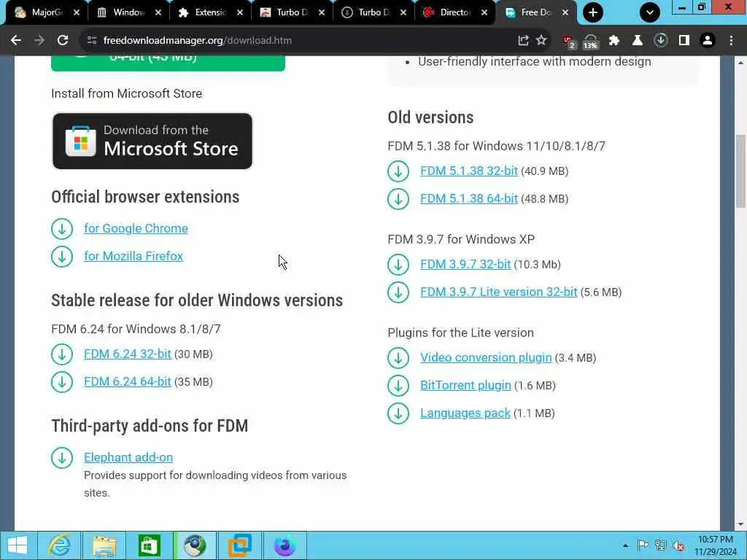This screenshot has height=560, width=747.
Task: Click the taskbar clock showing 10:57 PM
Action: [x=715, y=545]
